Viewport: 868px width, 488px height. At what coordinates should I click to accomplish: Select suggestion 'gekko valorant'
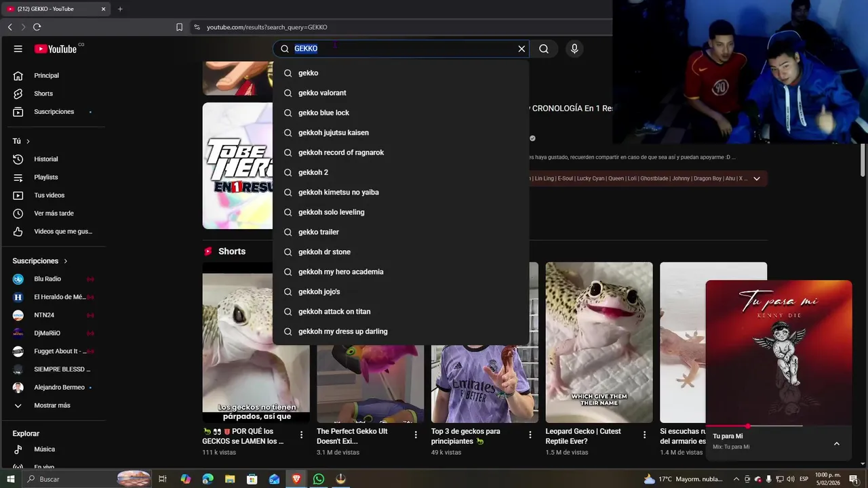click(x=401, y=93)
